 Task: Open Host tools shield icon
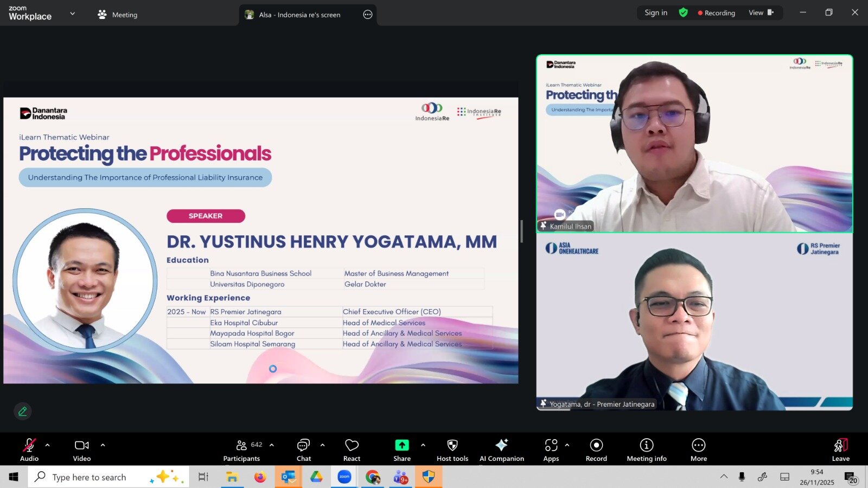(452, 450)
